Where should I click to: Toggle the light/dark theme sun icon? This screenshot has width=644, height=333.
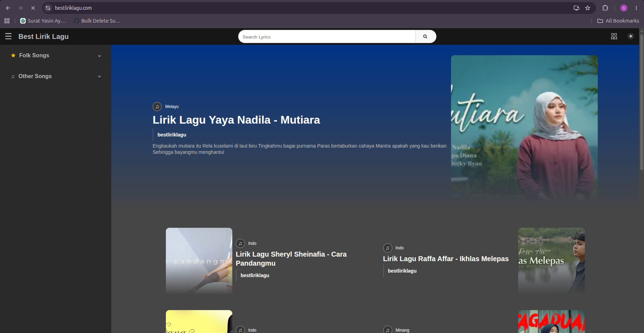coord(630,36)
